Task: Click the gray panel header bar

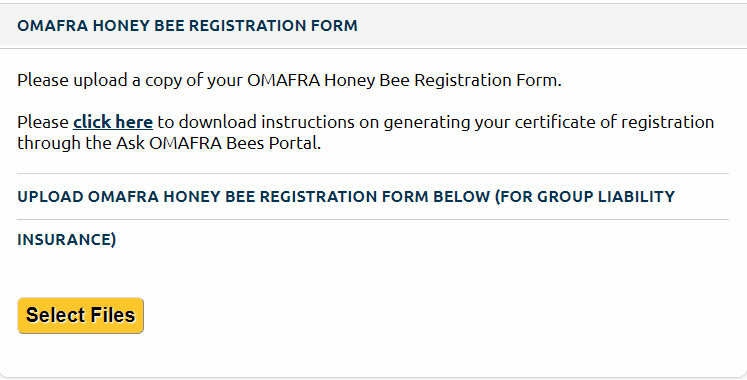Action: (x=374, y=26)
